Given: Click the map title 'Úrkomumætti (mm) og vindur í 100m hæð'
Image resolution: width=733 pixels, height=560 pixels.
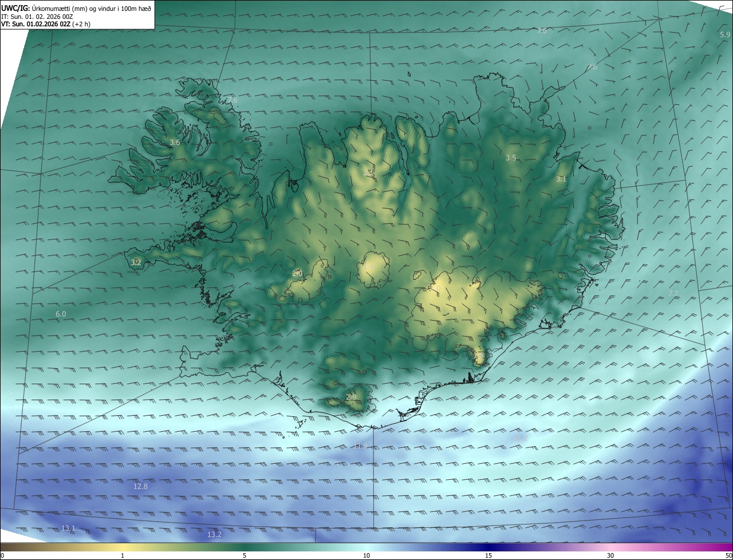Looking at the screenshot, I should tap(92, 8).
